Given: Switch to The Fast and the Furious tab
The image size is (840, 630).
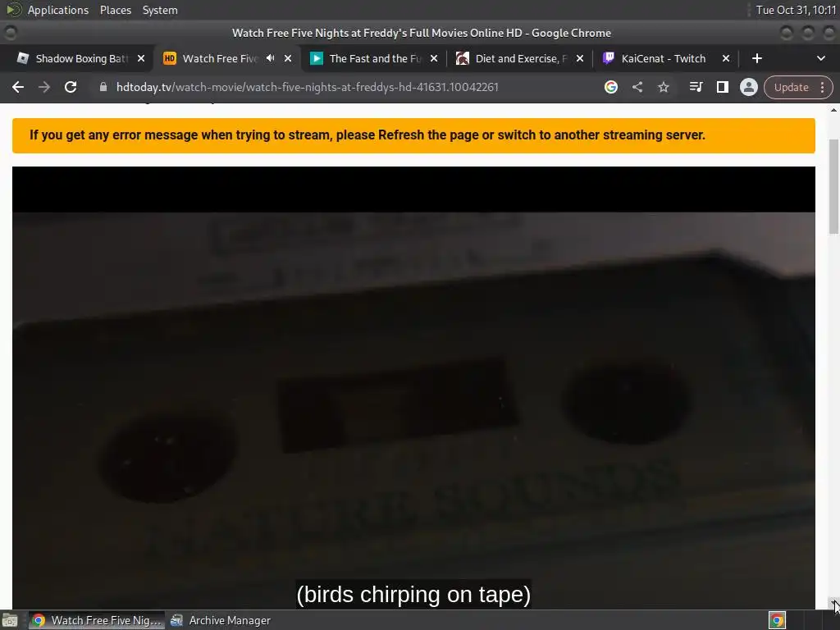Looking at the screenshot, I should click(373, 58).
